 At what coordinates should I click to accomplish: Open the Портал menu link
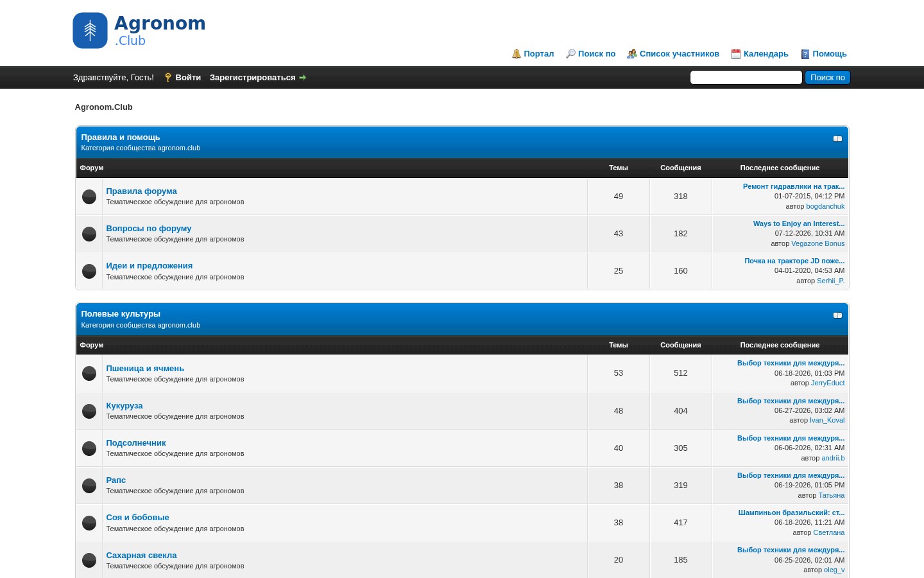(538, 54)
